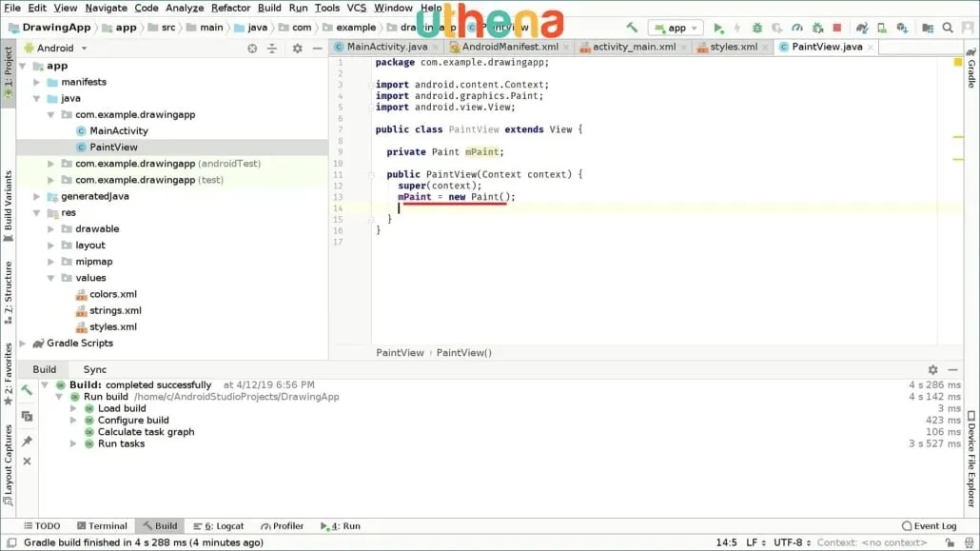Viewport: 980px width, 551px height.
Task: Click the collapse all icon in Project panel
Action: 272,49
